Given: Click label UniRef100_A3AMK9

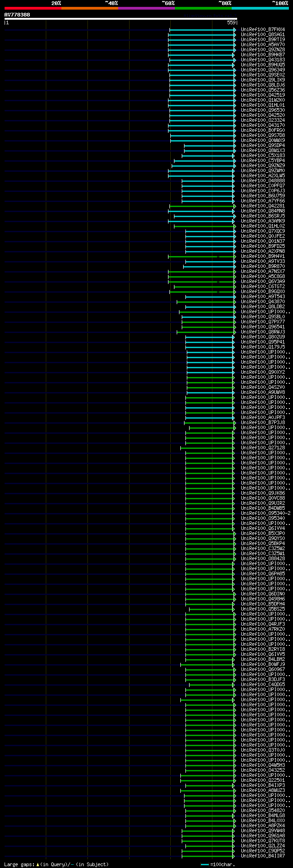Looking at the screenshot, I should pyautogui.click(x=263, y=221).
